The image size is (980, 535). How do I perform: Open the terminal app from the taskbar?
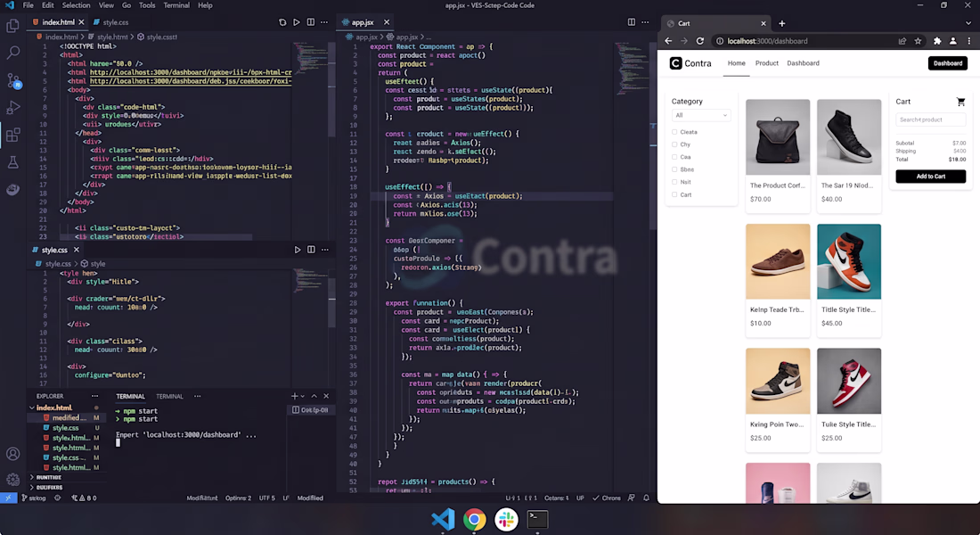point(537,519)
